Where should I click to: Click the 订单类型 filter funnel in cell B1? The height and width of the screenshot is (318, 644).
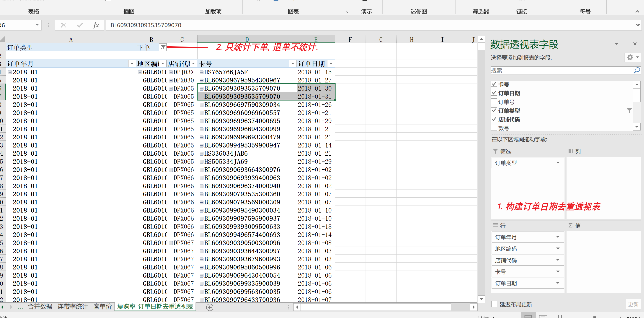[x=163, y=47]
